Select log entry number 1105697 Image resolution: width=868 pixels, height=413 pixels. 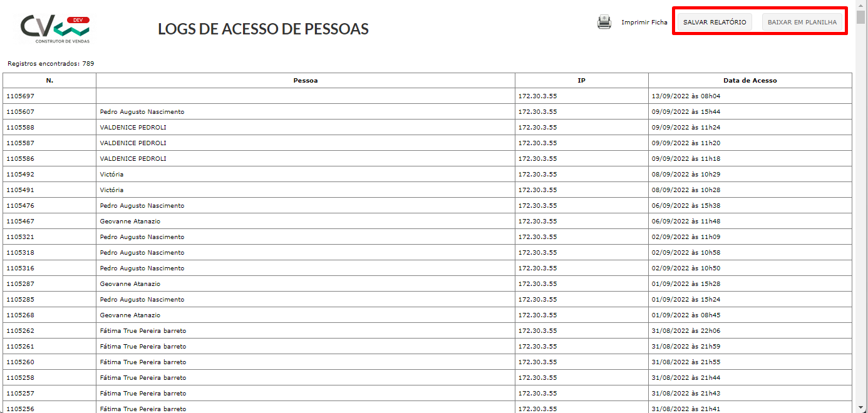coord(427,96)
